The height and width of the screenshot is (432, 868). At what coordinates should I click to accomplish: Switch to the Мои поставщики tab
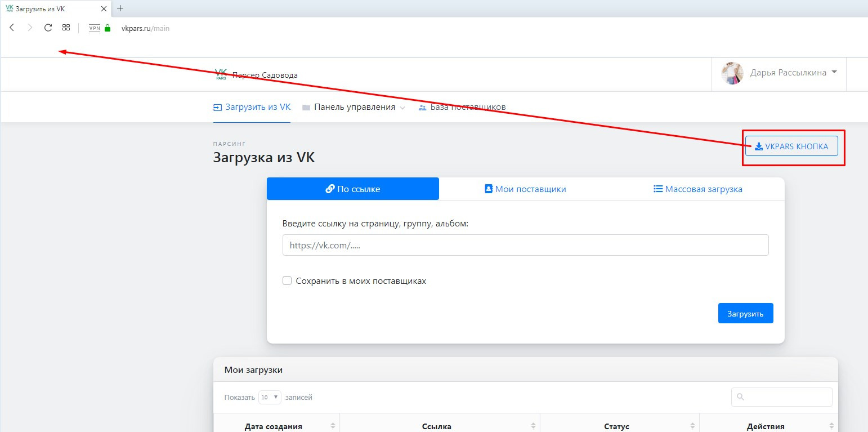[x=525, y=189]
